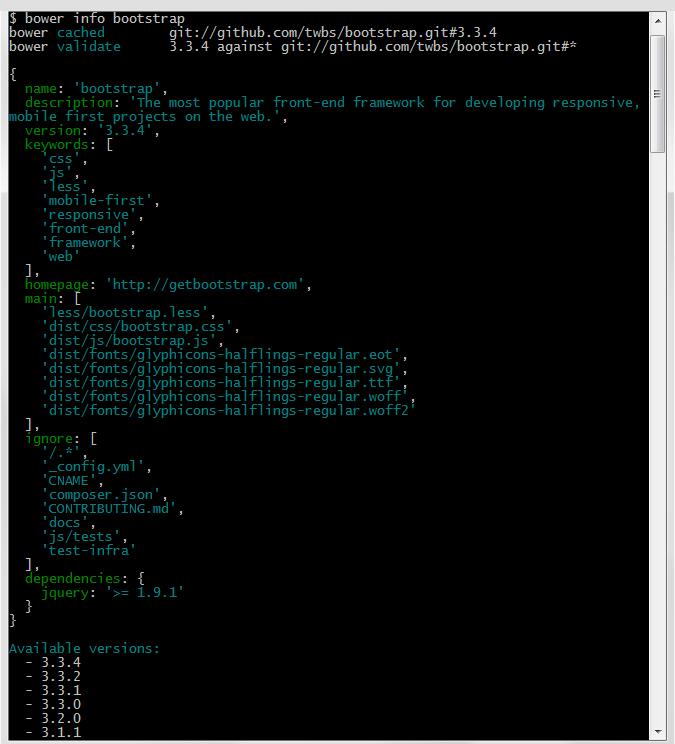Click 'dist/js/bootstrap.js' entry
This screenshot has width=675, height=744.
point(129,341)
